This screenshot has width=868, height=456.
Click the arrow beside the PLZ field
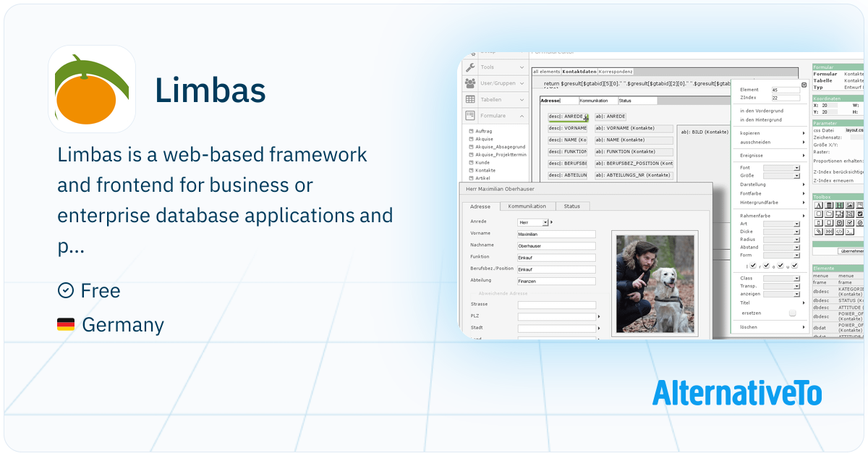(x=599, y=316)
